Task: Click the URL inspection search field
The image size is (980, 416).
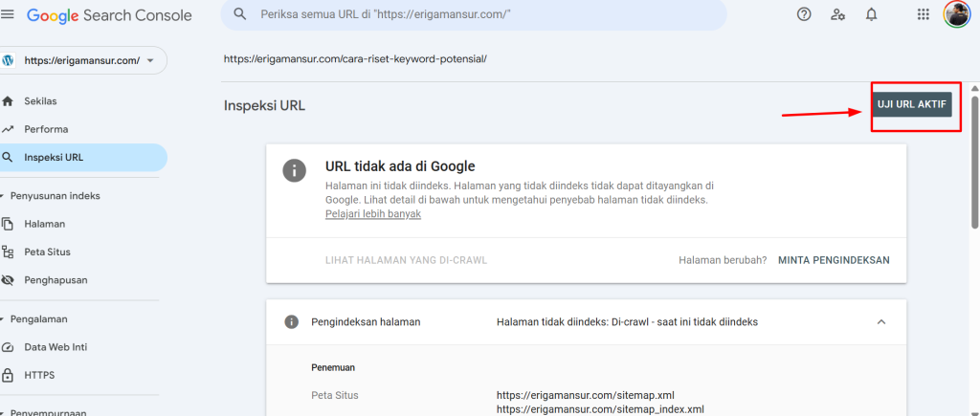Action: pos(474,13)
